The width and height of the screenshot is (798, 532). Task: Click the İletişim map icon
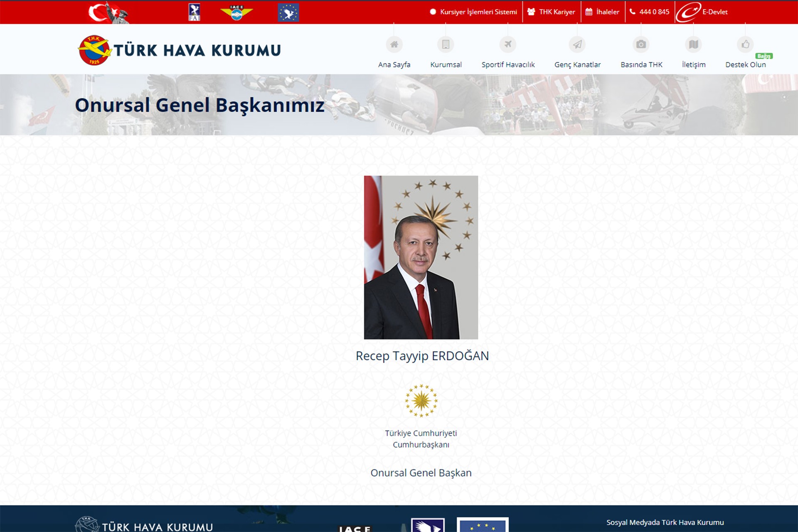(694, 44)
